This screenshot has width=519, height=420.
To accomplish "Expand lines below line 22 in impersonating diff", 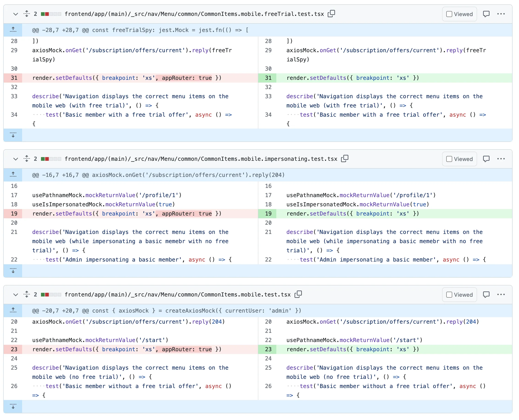I will 13,271.
